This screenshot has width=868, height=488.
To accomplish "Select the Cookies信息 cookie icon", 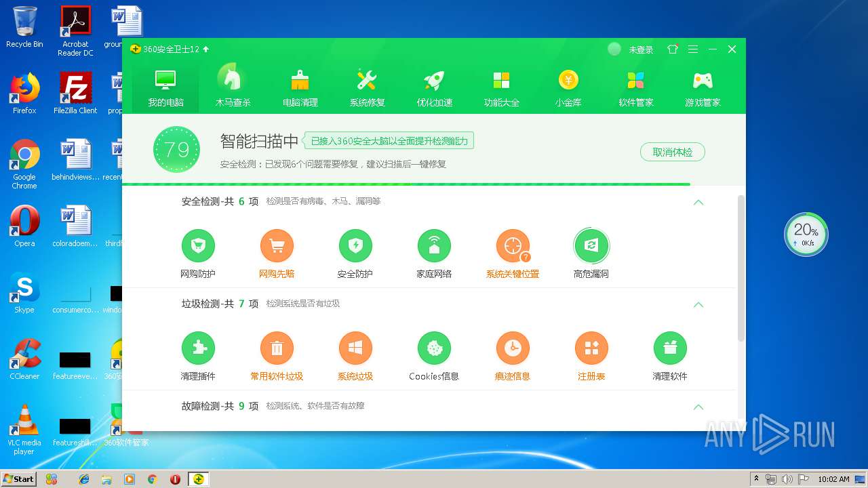I will tap(434, 348).
